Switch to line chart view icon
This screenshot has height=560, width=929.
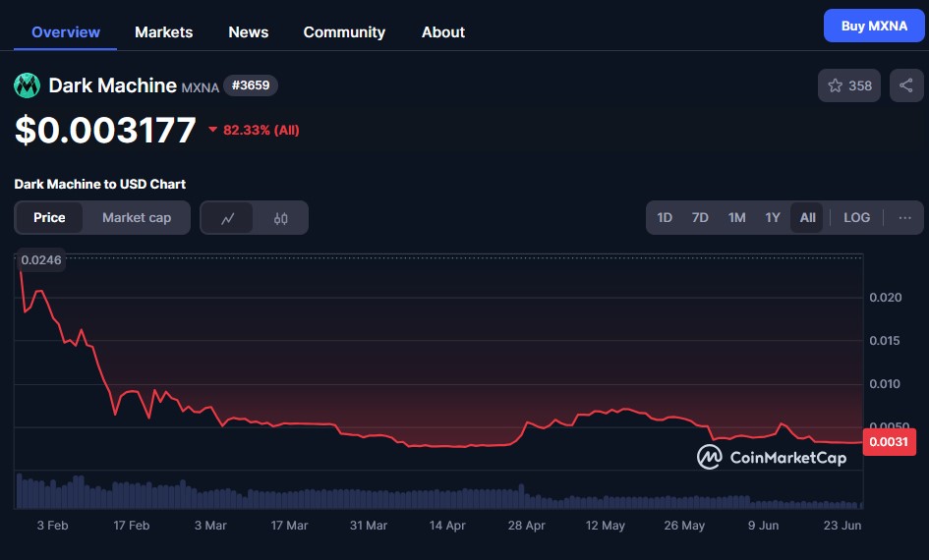[227, 218]
